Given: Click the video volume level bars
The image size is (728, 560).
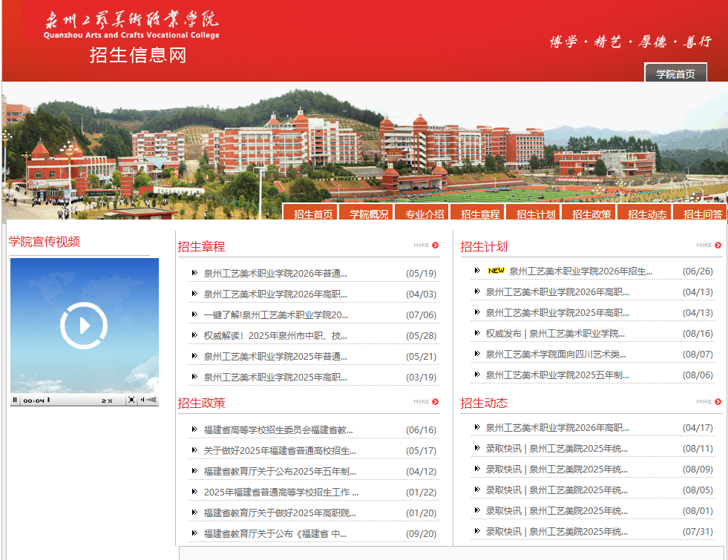Looking at the screenshot, I should click(x=151, y=400).
